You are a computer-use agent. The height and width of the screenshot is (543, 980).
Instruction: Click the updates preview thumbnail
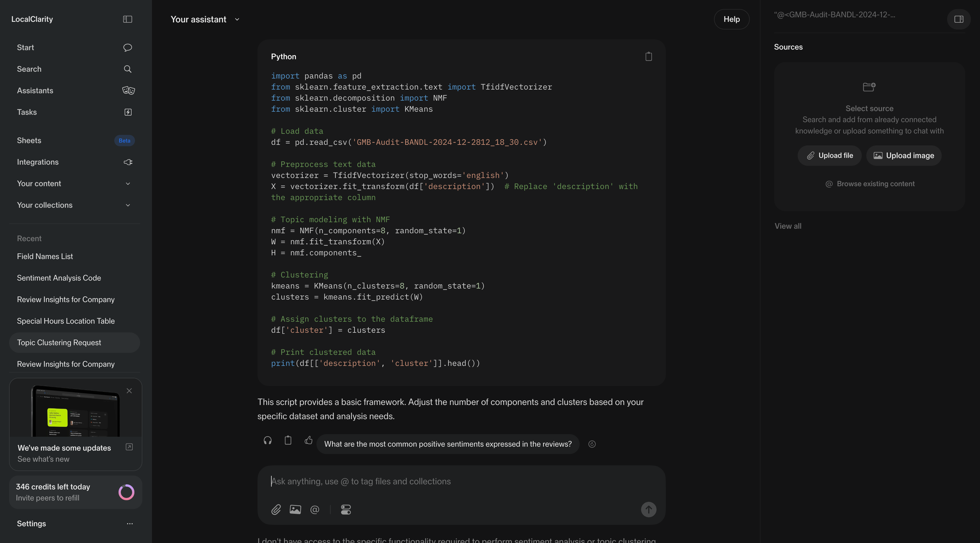tap(75, 411)
